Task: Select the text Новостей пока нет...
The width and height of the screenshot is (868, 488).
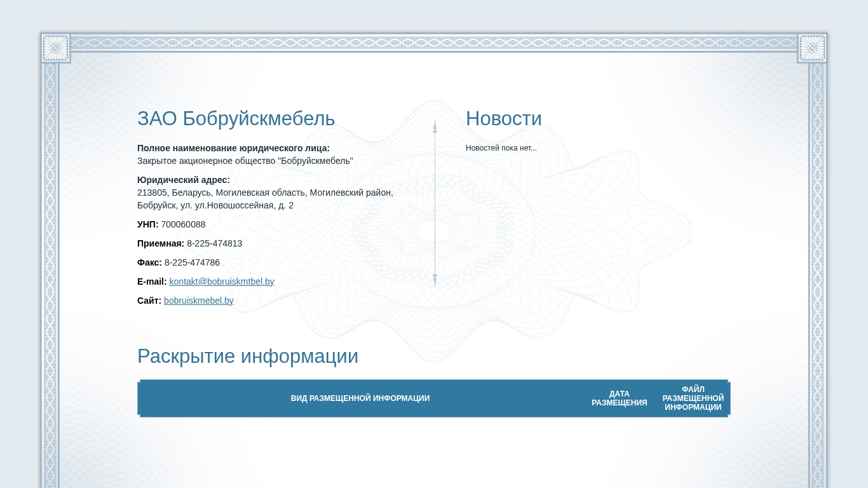Action: (x=501, y=148)
